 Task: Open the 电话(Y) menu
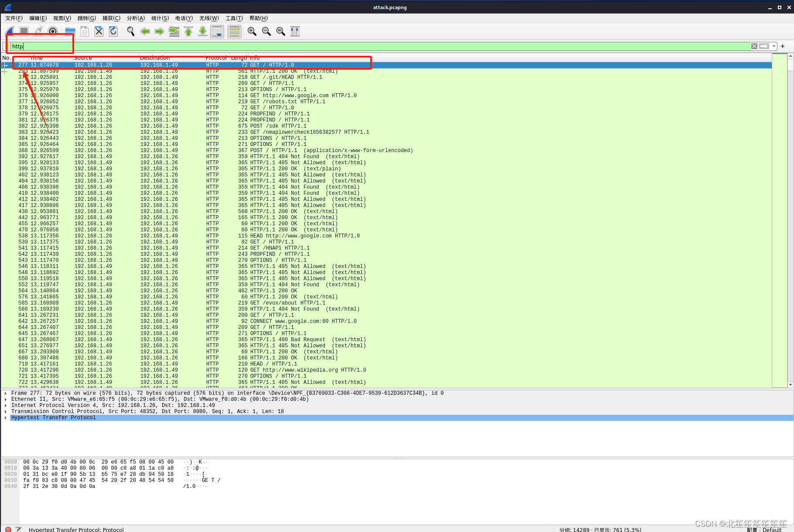(x=184, y=18)
